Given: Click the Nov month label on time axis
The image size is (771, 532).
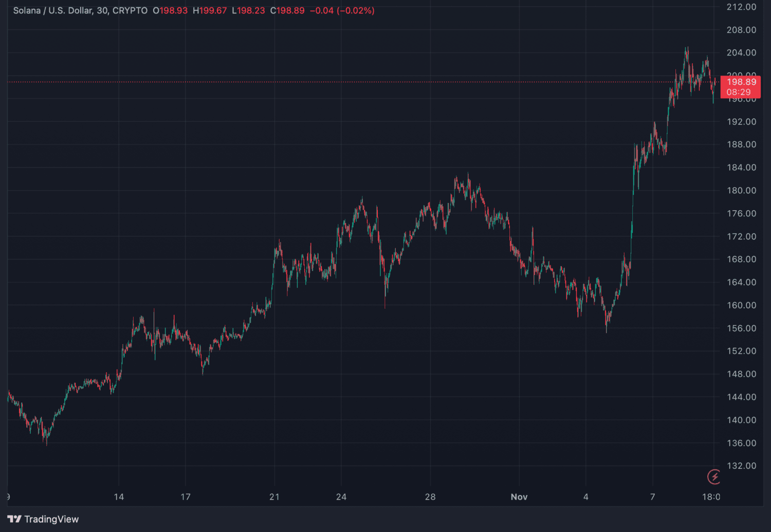Looking at the screenshot, I should coord(519,497).
